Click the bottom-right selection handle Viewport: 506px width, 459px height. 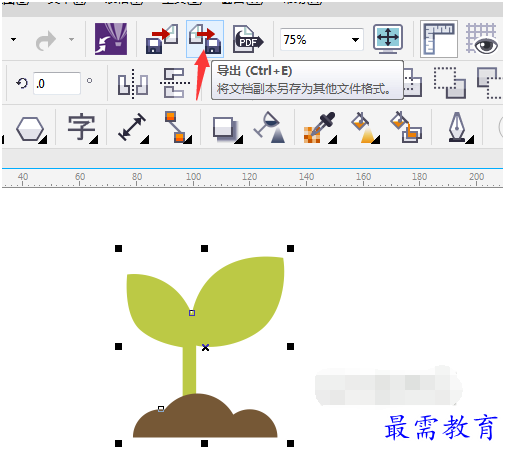click(x=290, y=443)
